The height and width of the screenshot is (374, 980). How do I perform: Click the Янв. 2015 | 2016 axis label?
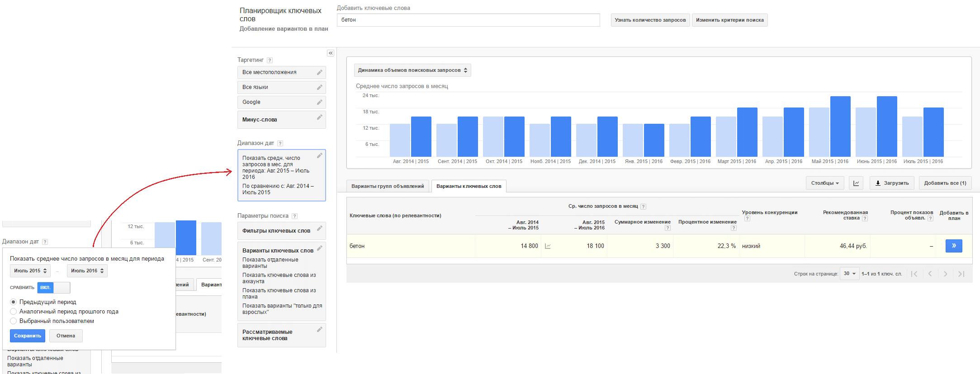pos(644,161)
